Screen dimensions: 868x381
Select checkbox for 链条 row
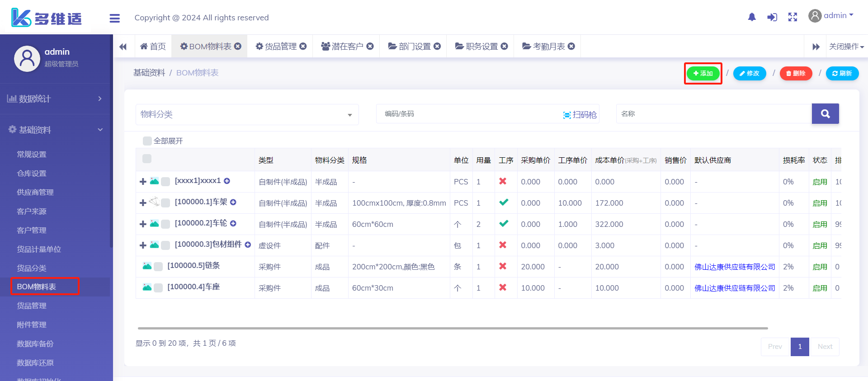(x=158, y=267)
